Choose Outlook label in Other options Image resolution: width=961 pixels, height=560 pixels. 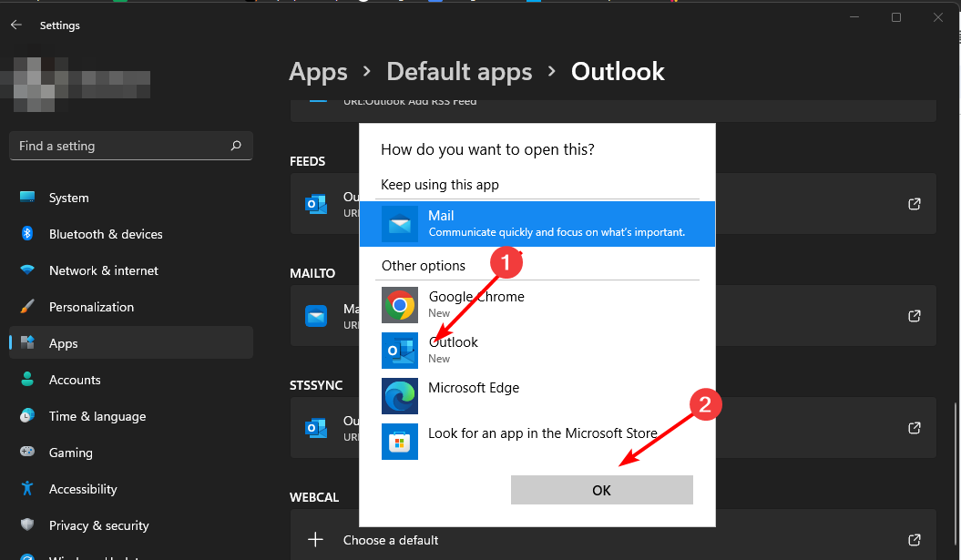pyautogui.click(x=453, y=342)
